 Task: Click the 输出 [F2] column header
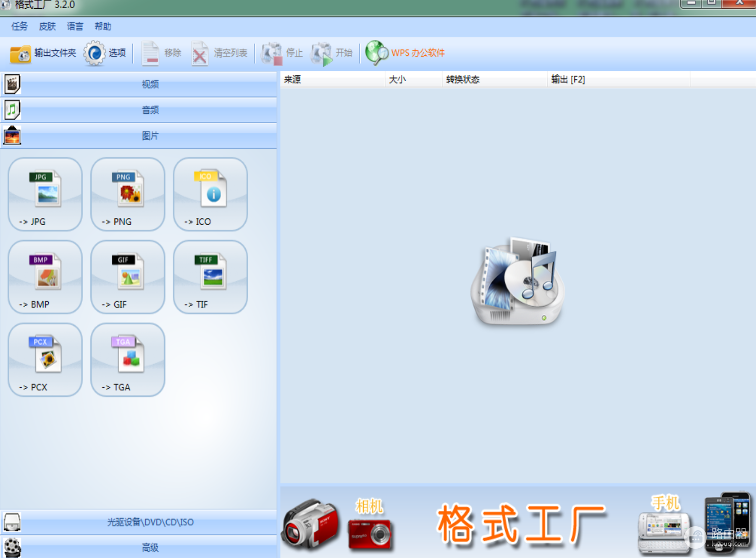619,79
